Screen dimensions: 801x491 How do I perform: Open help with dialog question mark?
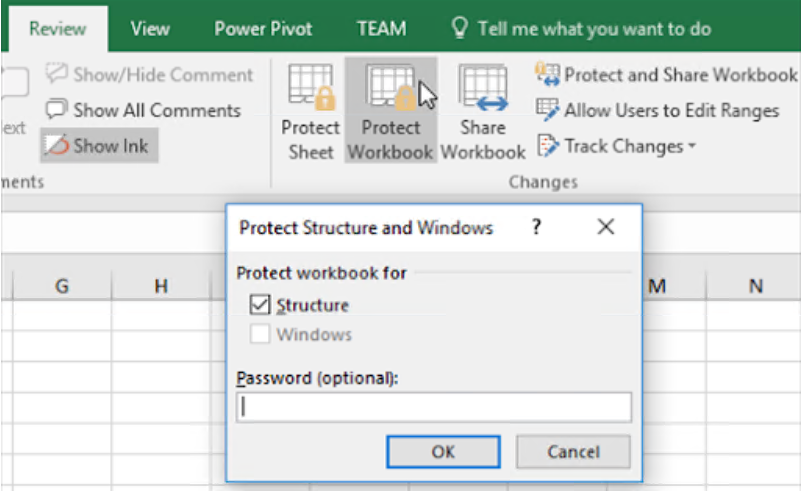point(537,228)
